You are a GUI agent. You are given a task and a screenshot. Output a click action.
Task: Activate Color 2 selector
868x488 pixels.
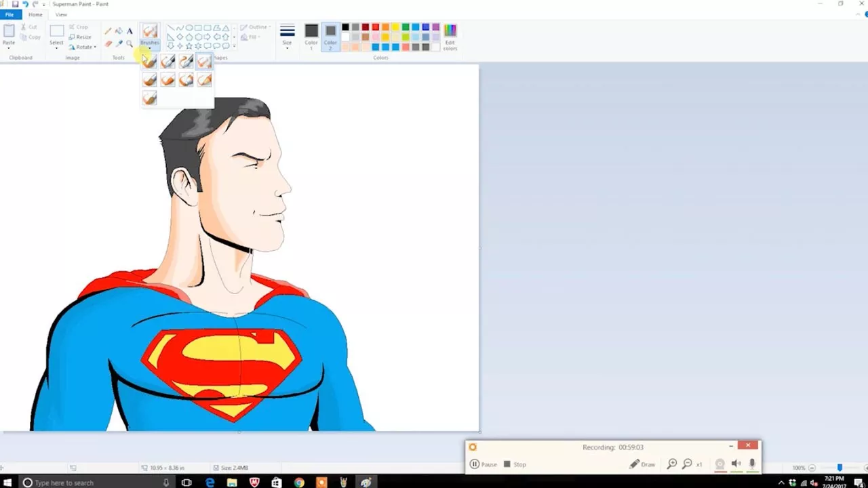pos(330,37)
